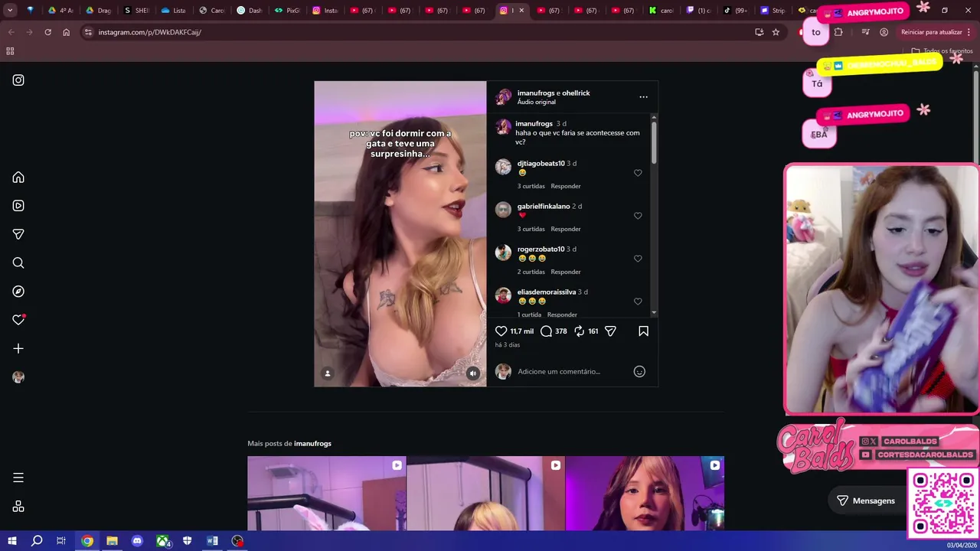980x551 pixels.
Task: Open Explore compass icon in sidebar
Action: click(18, 292)
